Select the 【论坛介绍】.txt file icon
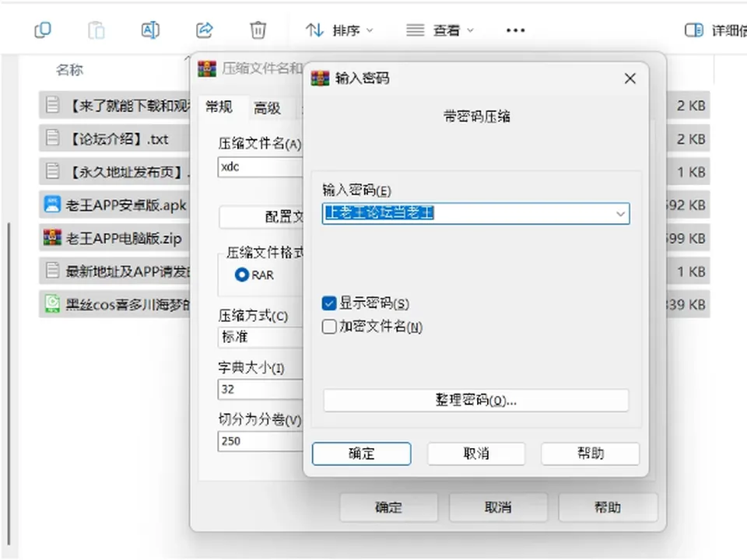The height and width of the screenshot is (560, 747). (52, 138)
